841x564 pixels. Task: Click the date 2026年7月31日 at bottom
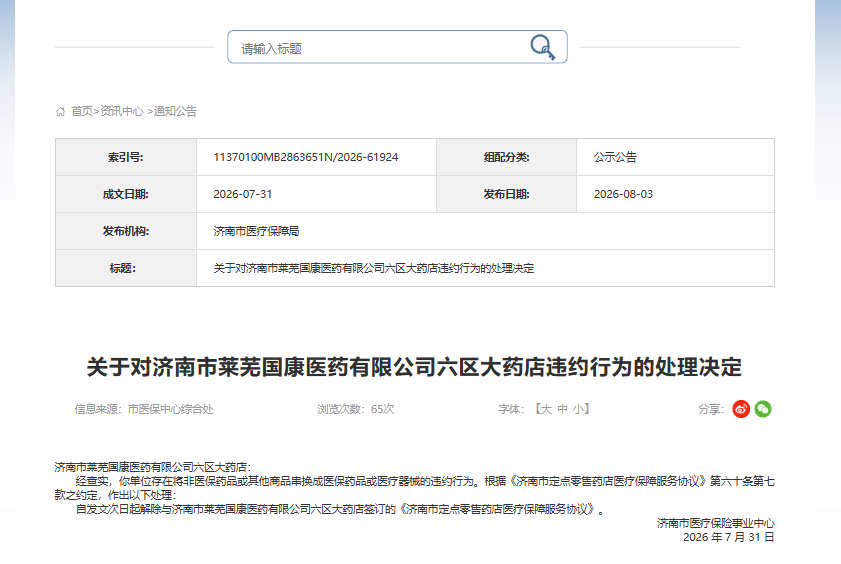point(728,537)
